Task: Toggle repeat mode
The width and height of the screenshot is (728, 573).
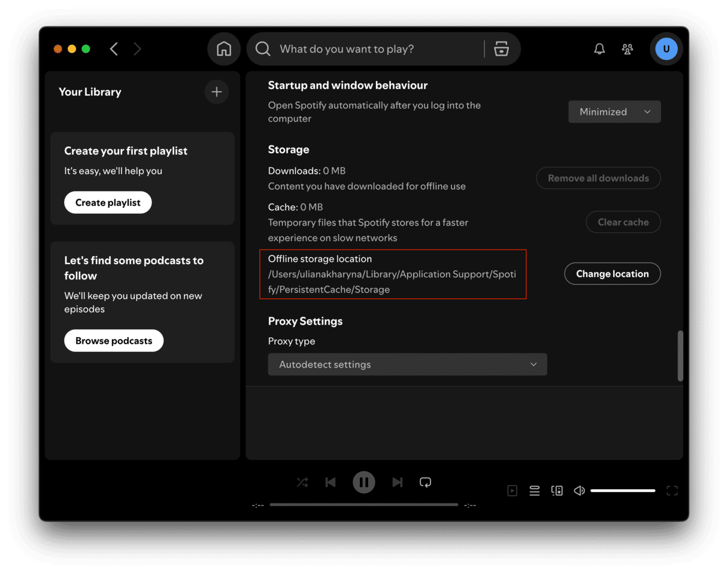Action: coord(426,482)
